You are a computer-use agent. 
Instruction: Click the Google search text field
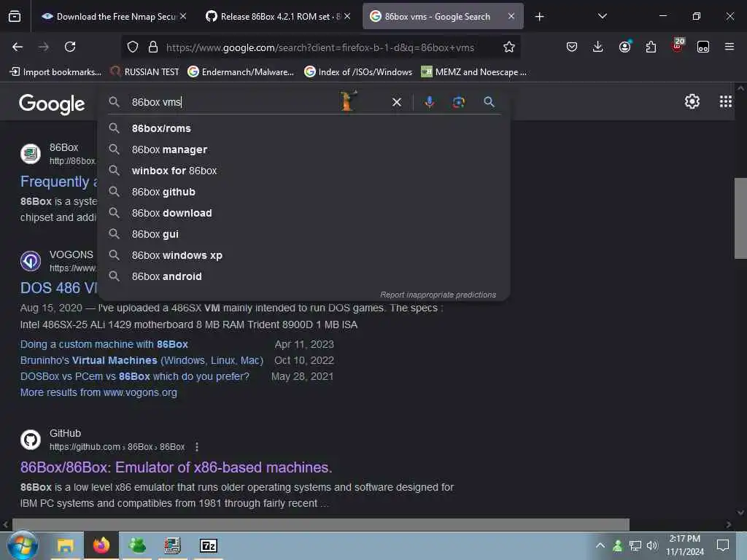pos(233,102)
